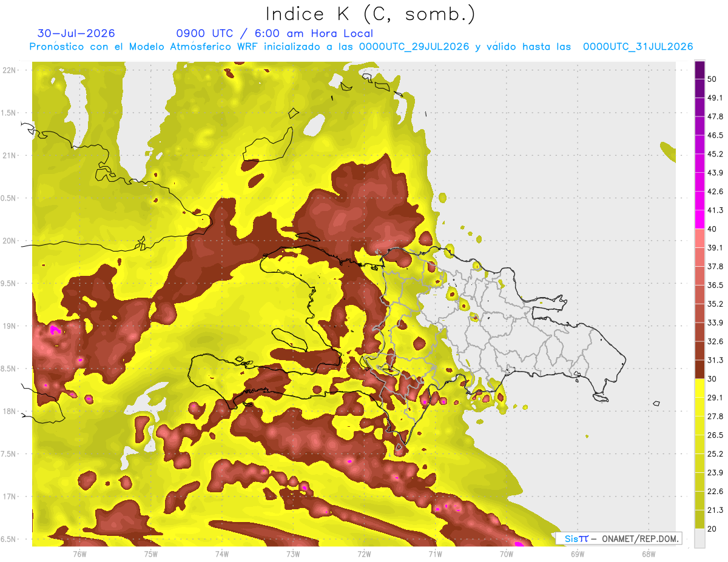The width and height of the screenshot is (728, 562).
Task: Click the colorbar label '45.2'
Action: tap(715, 154)
